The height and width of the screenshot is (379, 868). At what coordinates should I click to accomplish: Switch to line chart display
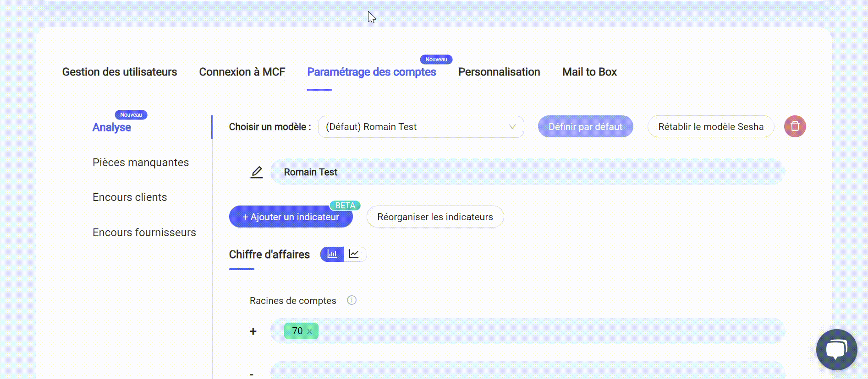click(x=354, y=254)
